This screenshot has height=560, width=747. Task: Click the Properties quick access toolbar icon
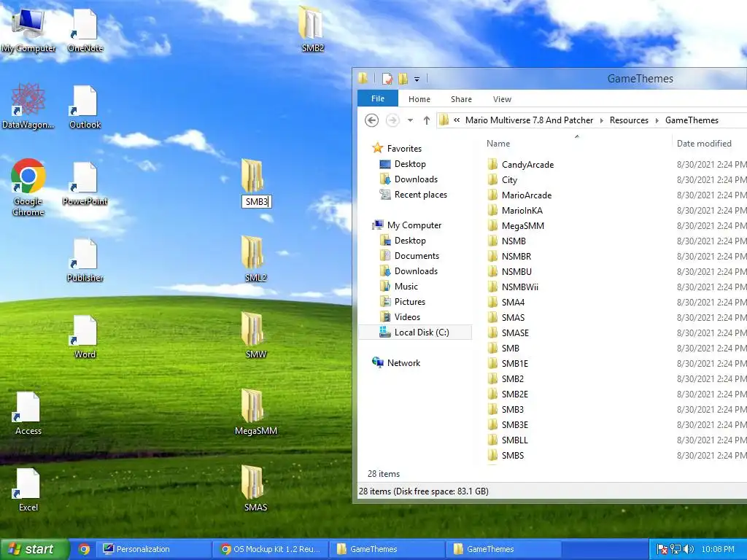point(387,79)
